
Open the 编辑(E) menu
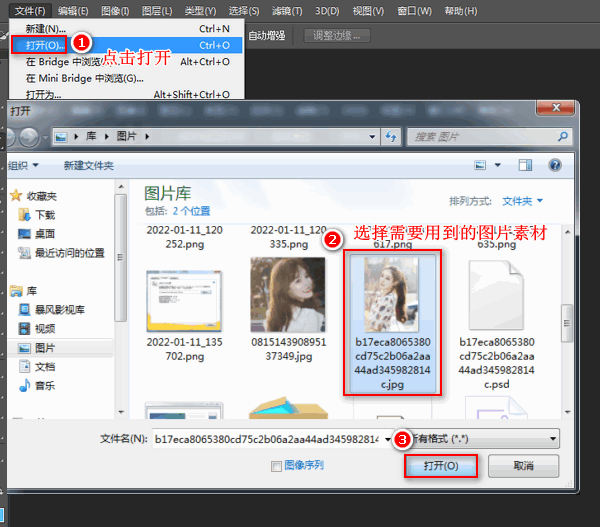73,11
